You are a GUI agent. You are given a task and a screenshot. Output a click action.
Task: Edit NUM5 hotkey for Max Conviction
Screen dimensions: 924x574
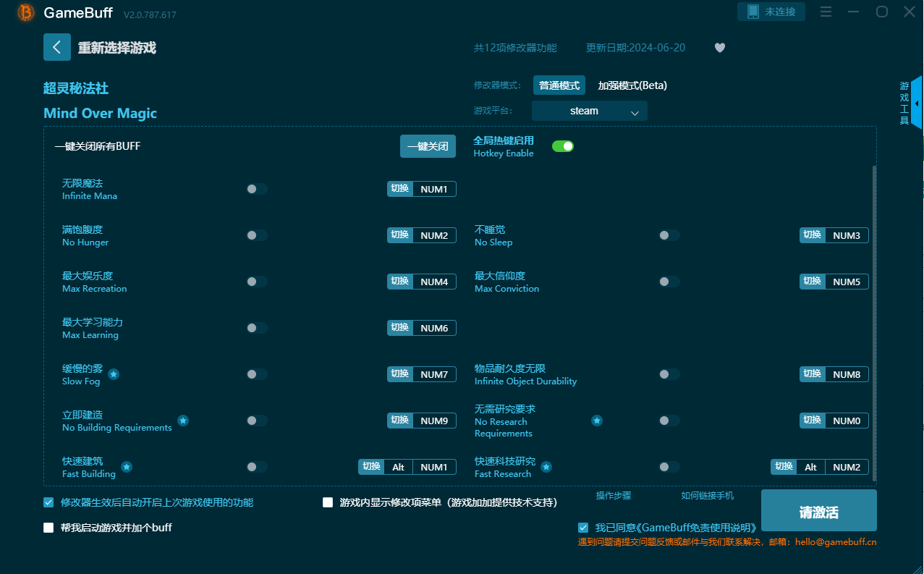(847, 282)
